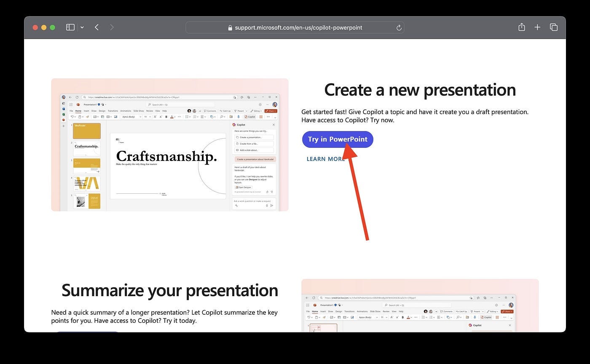This screenshot has width=590, height=364.
Task: Go forward to the next page
Action: [112, 27]
